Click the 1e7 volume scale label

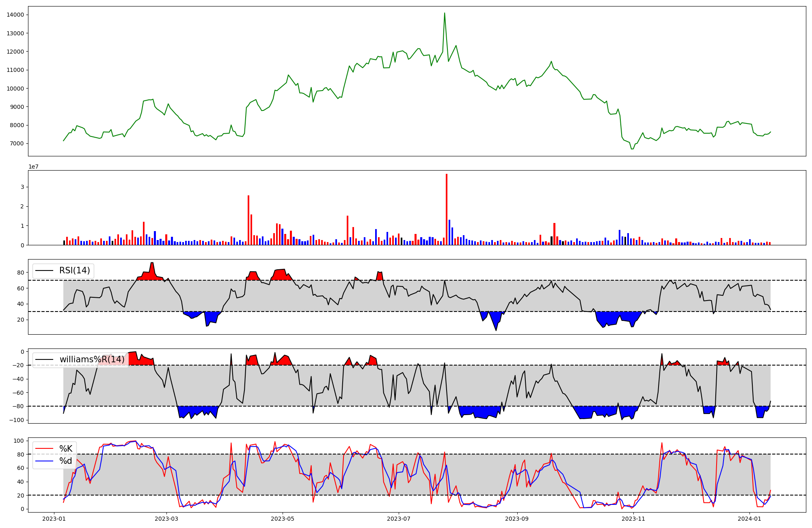(x=33, y=167)
